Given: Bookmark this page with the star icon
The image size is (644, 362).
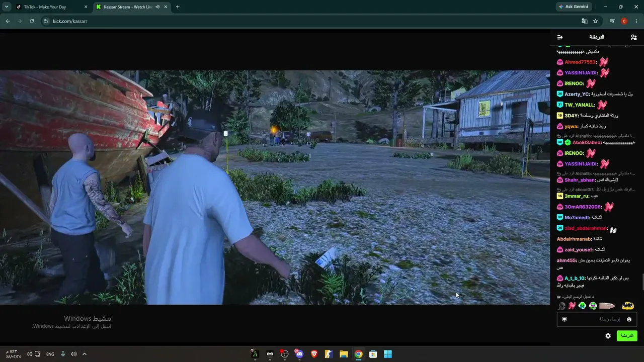Looking at the screenshot, I should point(595,21).
